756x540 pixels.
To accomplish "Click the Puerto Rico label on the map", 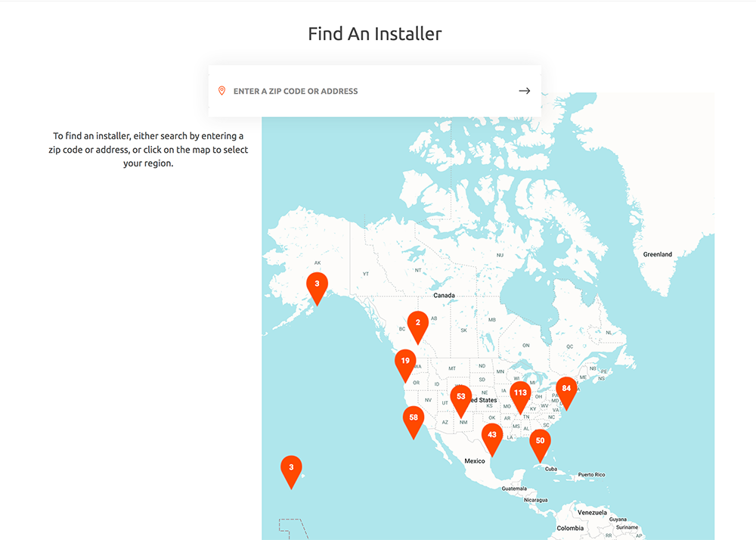I will coord(593,475).
